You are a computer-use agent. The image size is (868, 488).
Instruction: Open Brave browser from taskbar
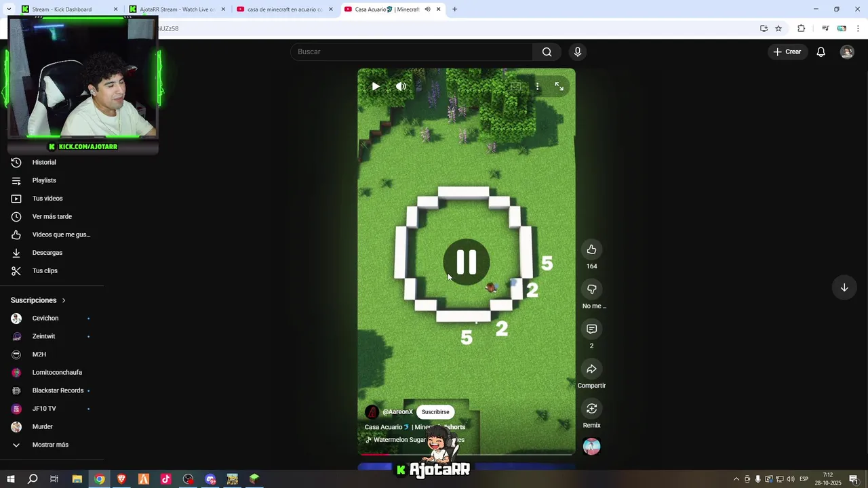pyautogui.click(x=121, y=479)
